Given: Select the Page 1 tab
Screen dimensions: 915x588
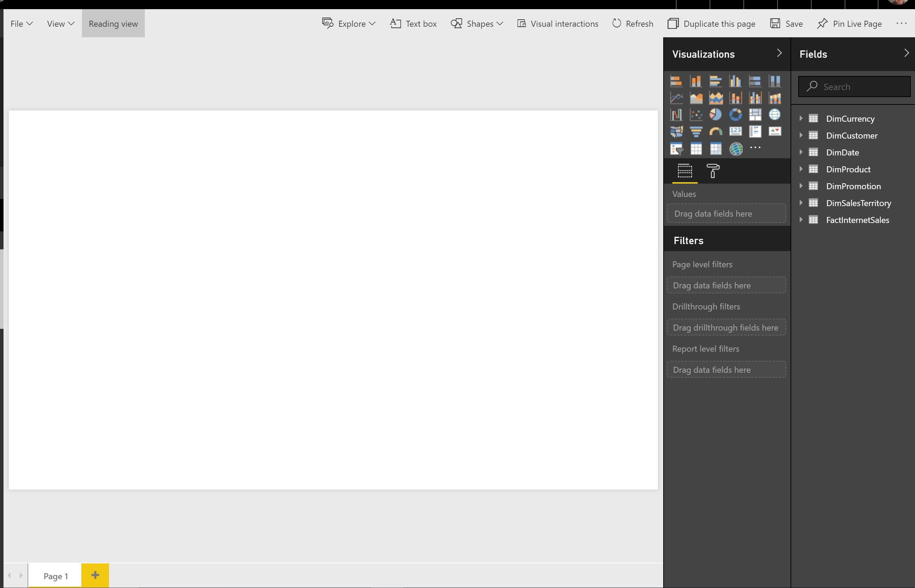Looking at the screenshot, I should (56, 576).
